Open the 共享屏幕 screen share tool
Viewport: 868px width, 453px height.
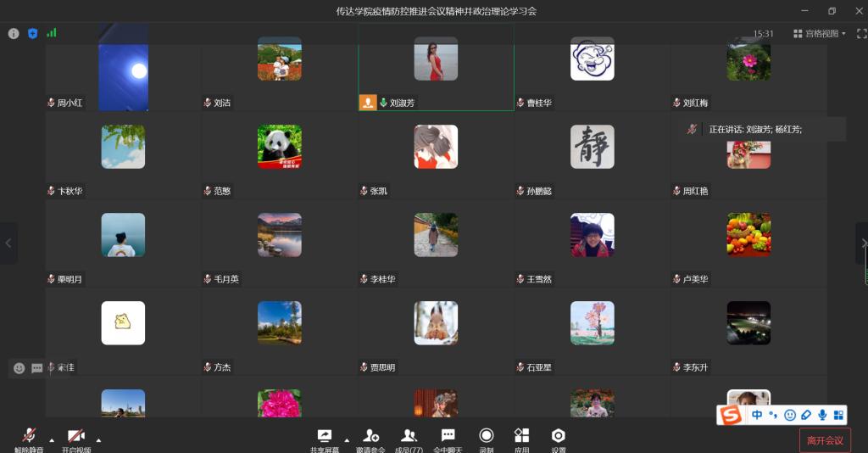[325, 441]
